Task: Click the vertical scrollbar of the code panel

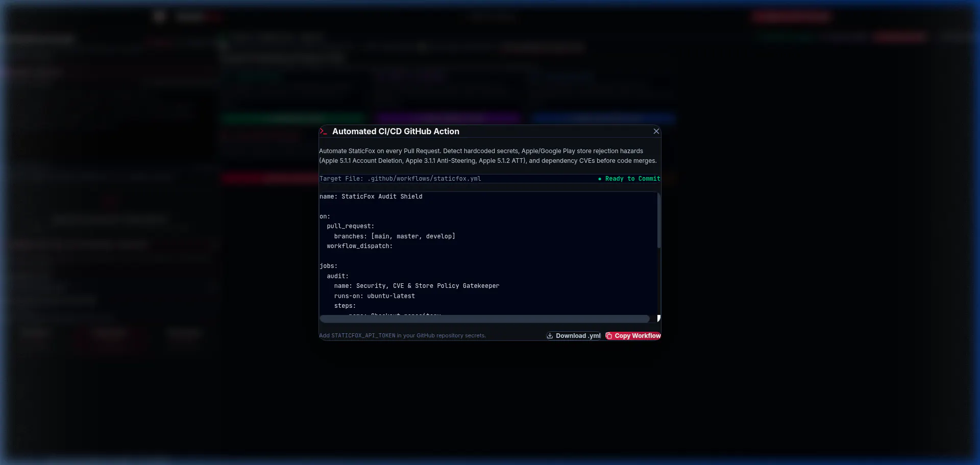Action: click(x=659, y=221)
